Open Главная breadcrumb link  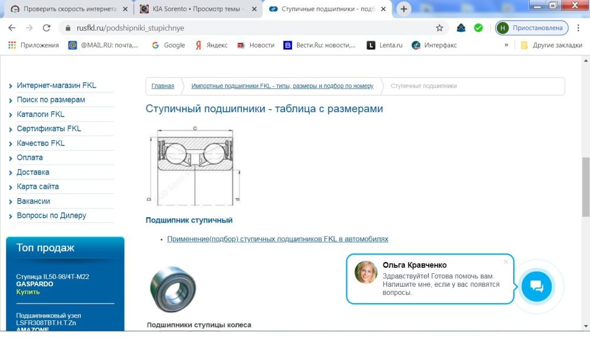click(163, 86)
